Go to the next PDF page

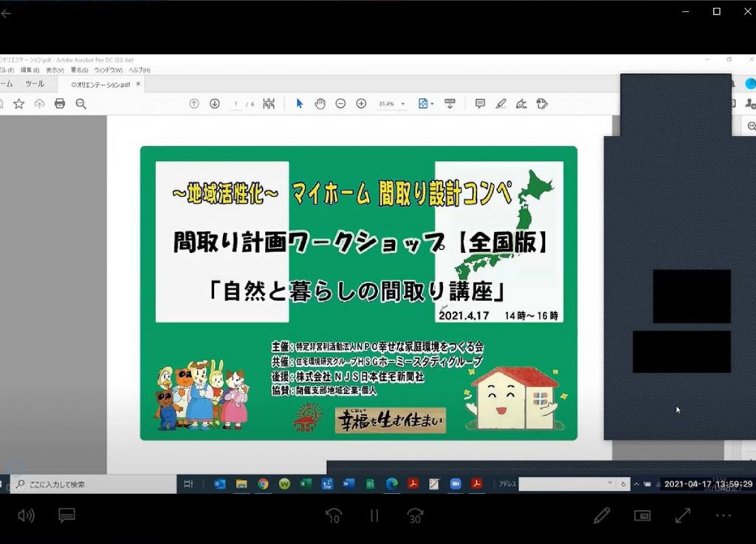click(x=215, y=103)
